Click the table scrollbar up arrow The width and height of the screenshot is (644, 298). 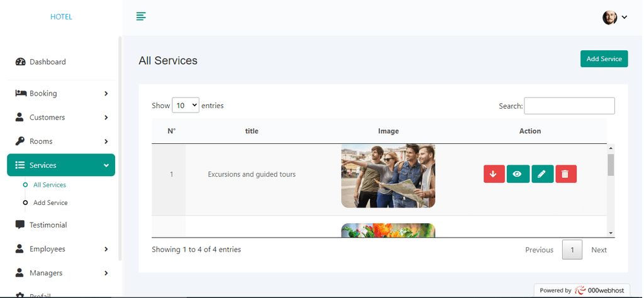click(x=611, y=148)
